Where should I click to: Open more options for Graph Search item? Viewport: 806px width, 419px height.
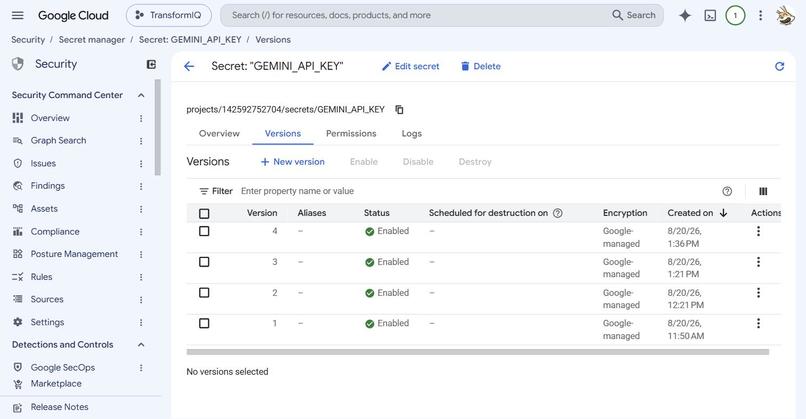tap(141, 141)
